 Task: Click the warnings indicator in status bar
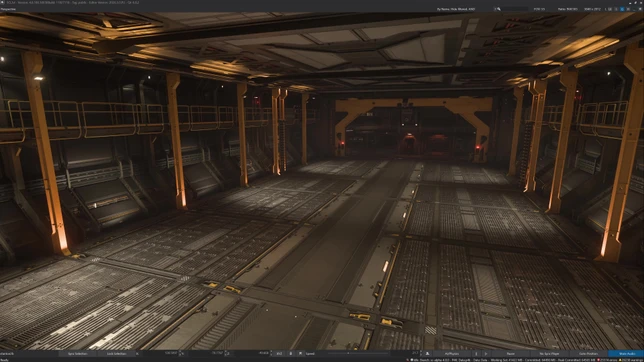coord(630,360)
